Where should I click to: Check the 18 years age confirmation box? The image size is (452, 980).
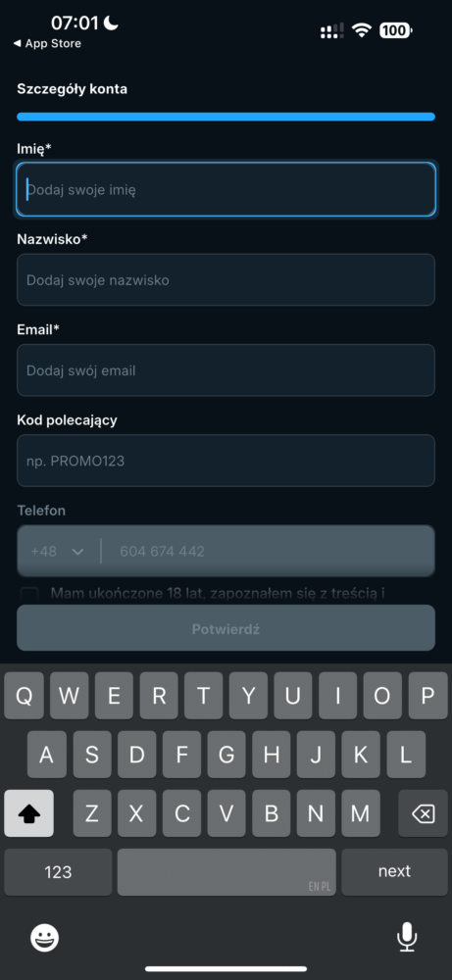pos(28,594)
